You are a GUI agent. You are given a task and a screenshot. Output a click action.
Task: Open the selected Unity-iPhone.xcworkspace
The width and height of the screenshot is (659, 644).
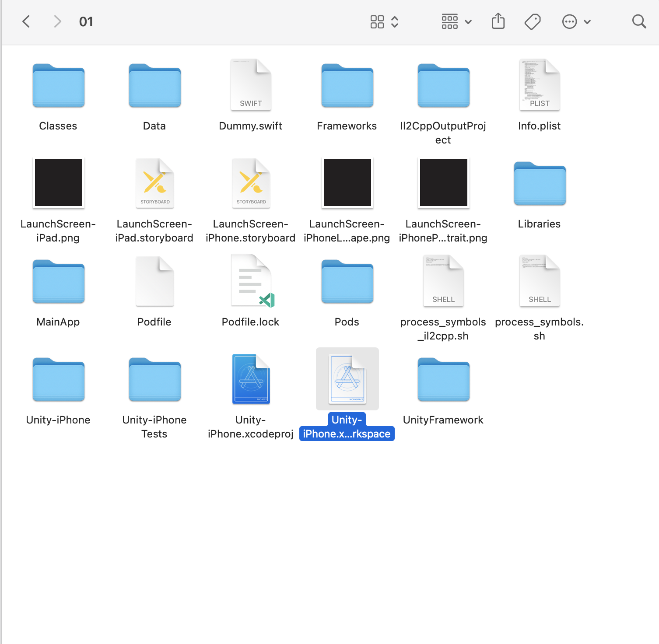click(x=347, y=379)
